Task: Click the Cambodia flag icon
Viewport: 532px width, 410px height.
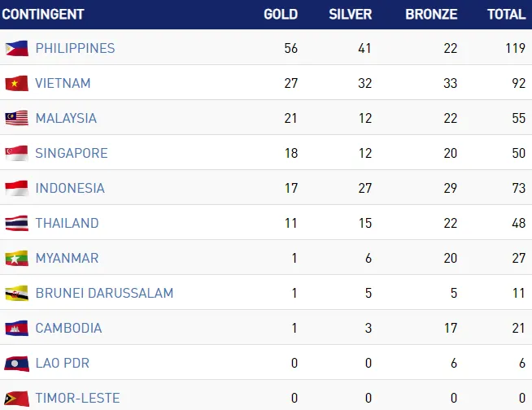Action: (x=17, y=328)
